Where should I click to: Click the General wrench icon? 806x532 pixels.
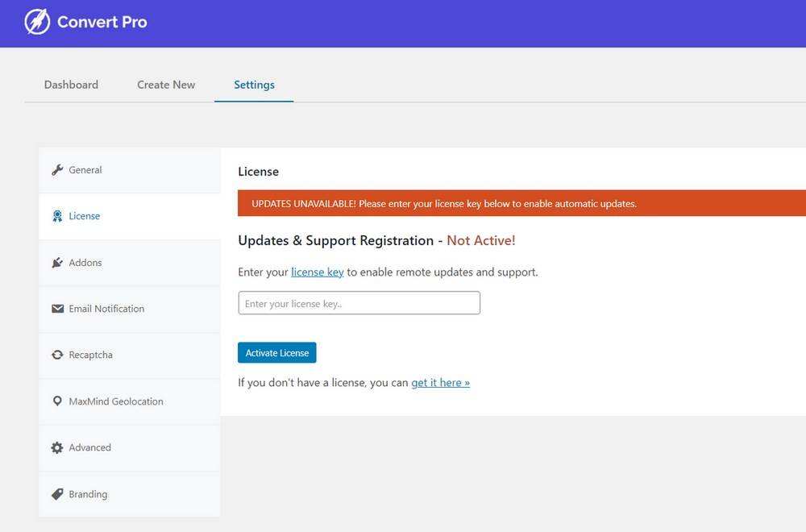point(57,170)
